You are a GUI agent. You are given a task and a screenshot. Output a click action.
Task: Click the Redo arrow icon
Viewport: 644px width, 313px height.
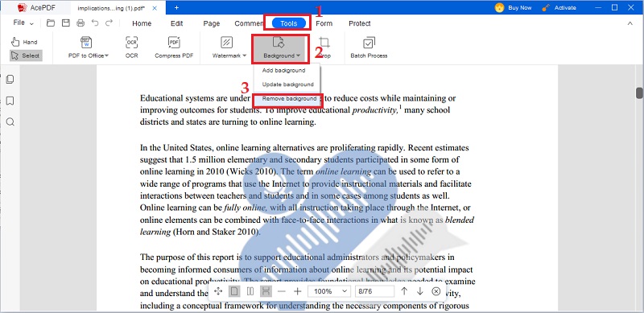point(109,23)
